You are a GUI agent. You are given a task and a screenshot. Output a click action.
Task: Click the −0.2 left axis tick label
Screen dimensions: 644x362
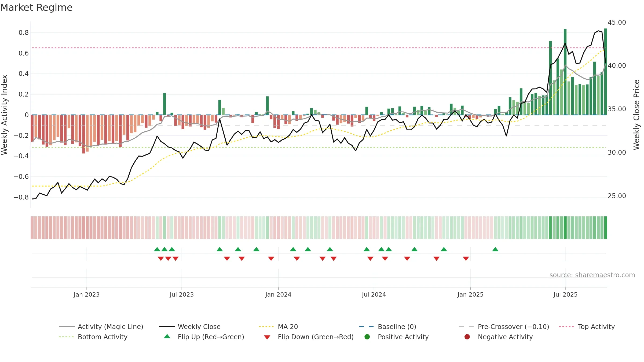pyautogui.click(x=21, y=136)
